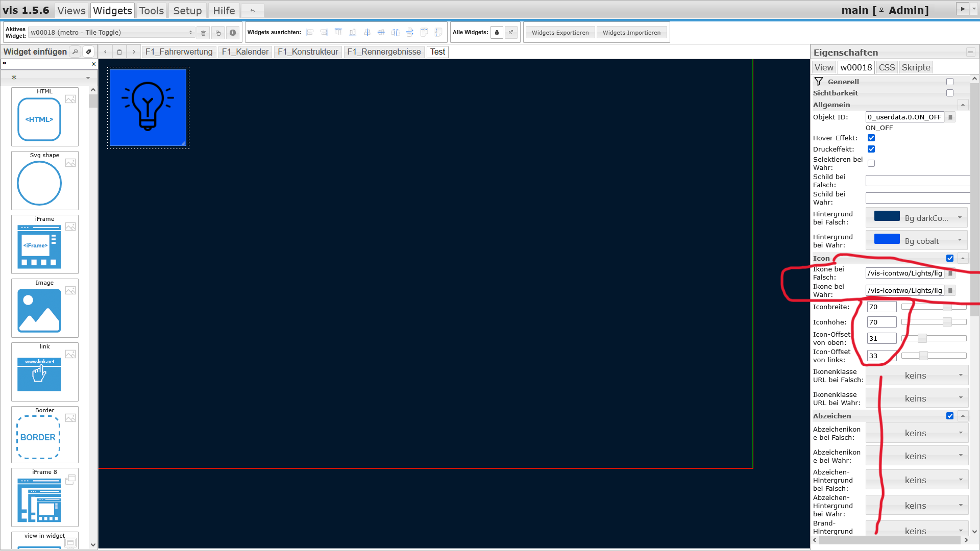Screen dimensions: 980x551
Task: Click the align widgets bottom icon
Action: 353,32
